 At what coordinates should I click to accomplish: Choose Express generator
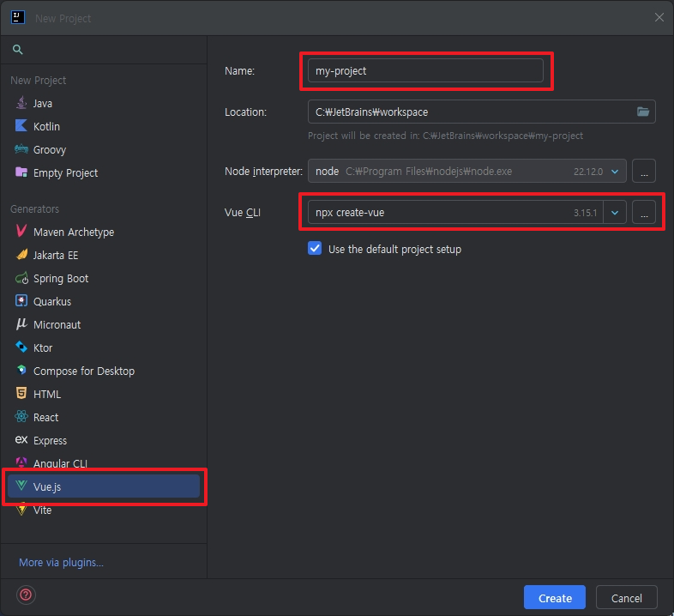tap(104, 441)
